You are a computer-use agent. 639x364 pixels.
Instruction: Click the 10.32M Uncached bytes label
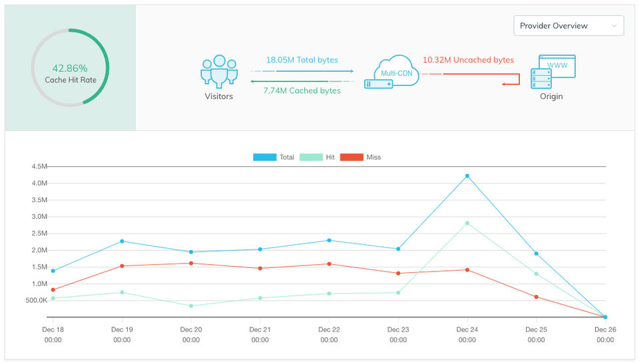468,60
